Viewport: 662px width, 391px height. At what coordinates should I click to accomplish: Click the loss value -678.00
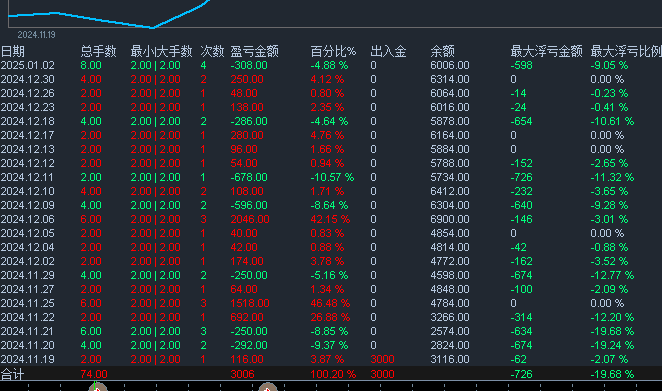[x=249, y=177]
